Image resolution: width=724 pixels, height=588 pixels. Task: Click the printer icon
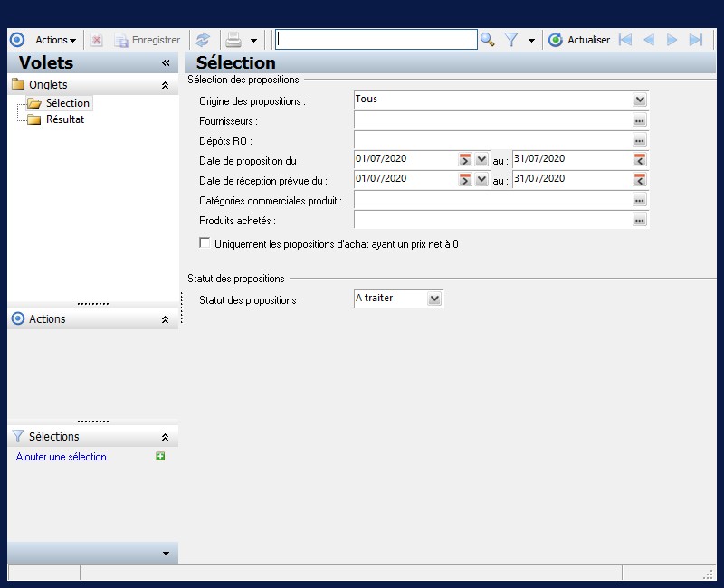[x=233, y=40]
